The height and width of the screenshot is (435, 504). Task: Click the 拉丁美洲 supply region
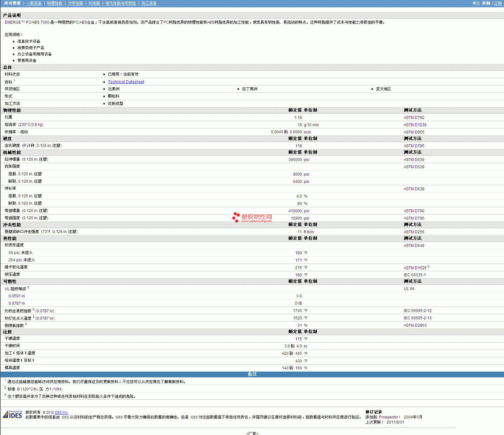point(250,89)
